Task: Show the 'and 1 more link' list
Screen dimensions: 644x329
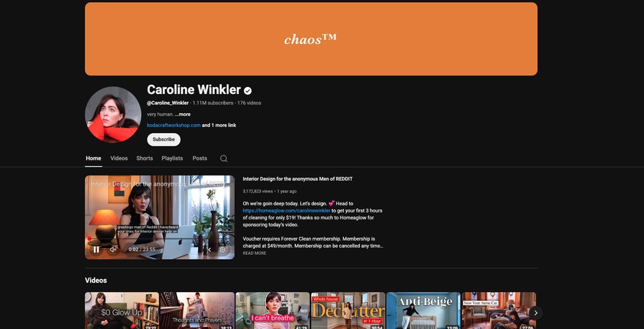Action: click(219, 125)
